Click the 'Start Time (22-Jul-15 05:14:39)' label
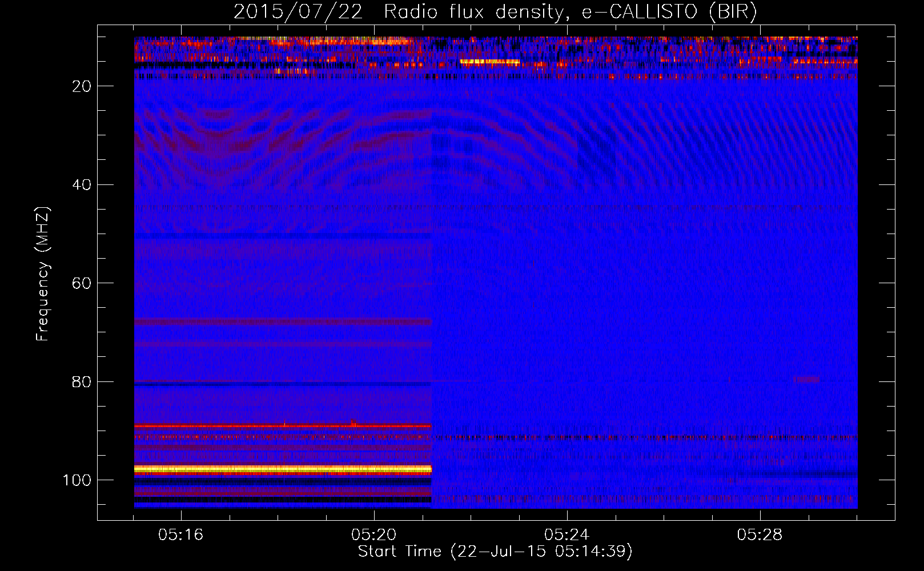The image size is (924, 571). [495, 552]
